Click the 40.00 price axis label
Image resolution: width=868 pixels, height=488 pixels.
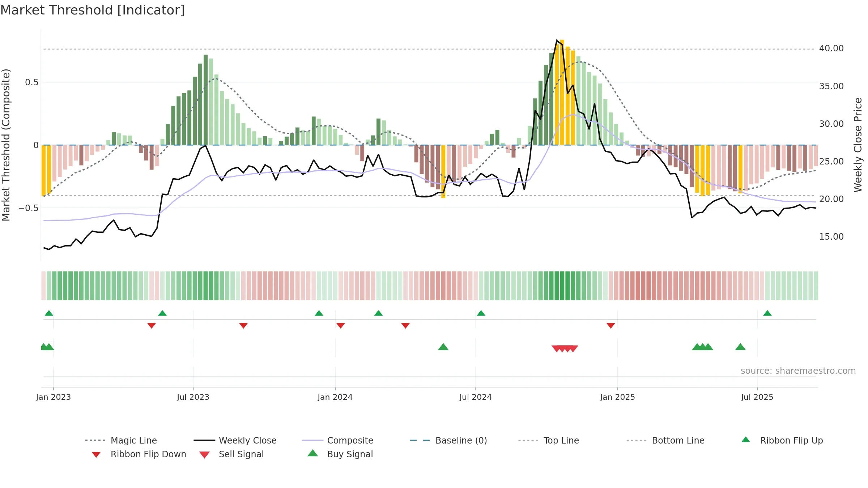(831, 48)
